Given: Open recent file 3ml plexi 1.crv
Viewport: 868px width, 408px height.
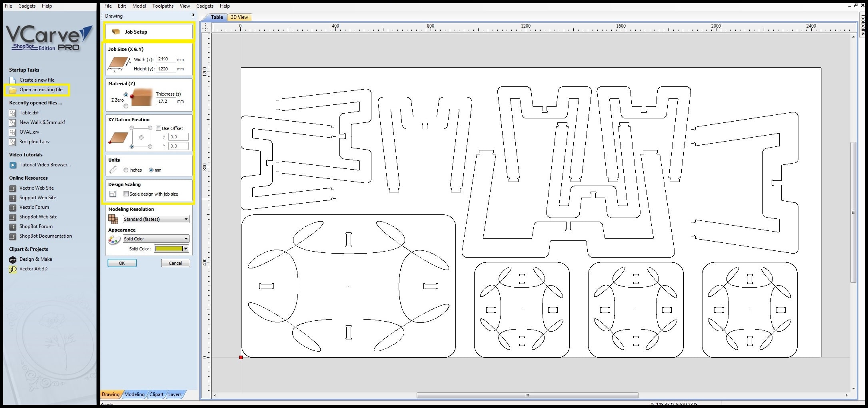Looking at the screenshot, I should click(34, 142).
